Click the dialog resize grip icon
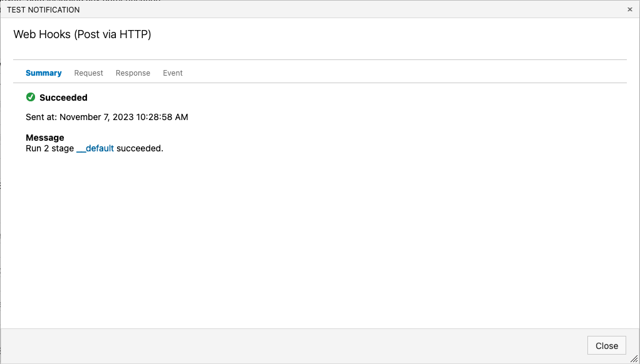The width and height of the screenshot is (640, 364). pos(634,358)
